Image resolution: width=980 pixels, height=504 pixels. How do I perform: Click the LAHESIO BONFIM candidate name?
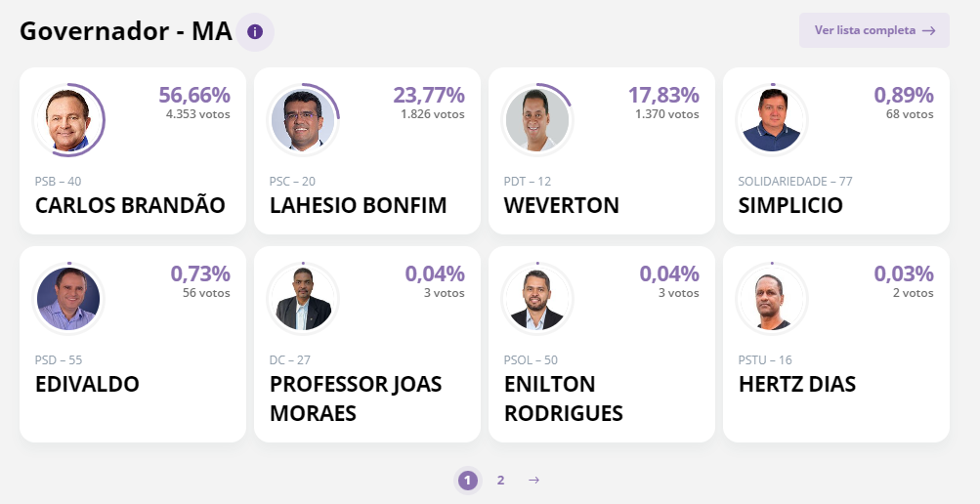pos(358,206)
